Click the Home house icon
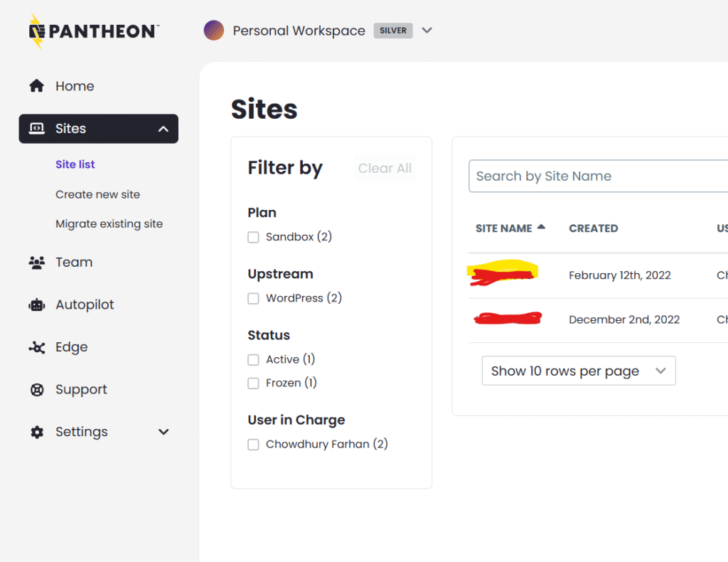 37,86
